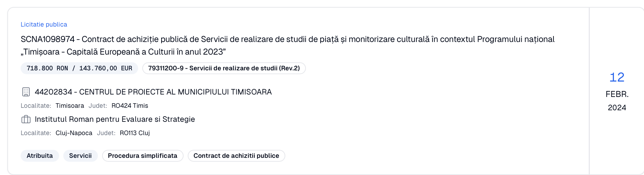Viewport: 644px width, 175px height.
Task: Select the Servicii tag
Action: (x=80, y=156)
